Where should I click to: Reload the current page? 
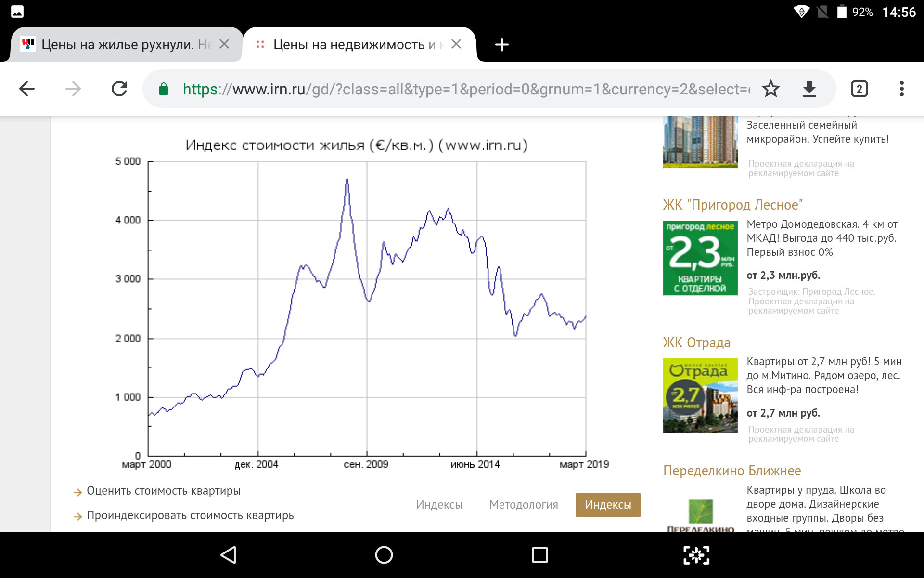(119, 89)
